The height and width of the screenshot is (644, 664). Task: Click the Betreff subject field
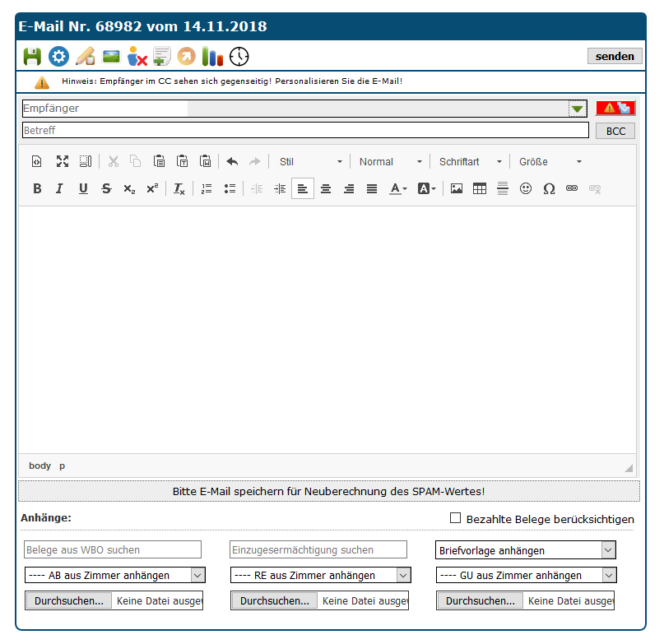[305, 131]
